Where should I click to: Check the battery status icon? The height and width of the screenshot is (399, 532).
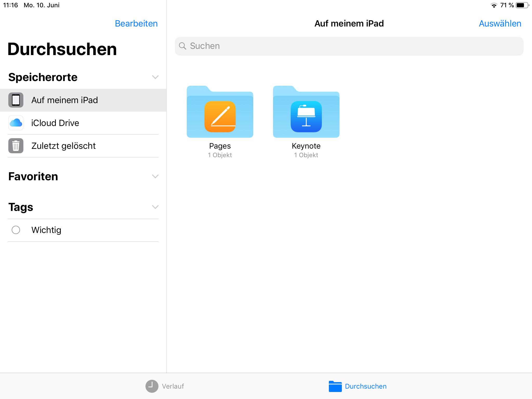(522, 5)
